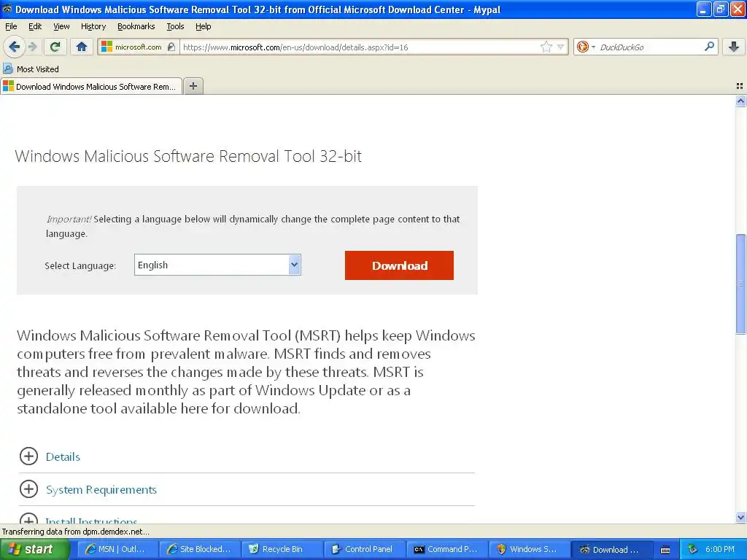This screenshot has height=560, width=747.
Task: Open the System Requirements link
Action: click(x=101, y=489)
